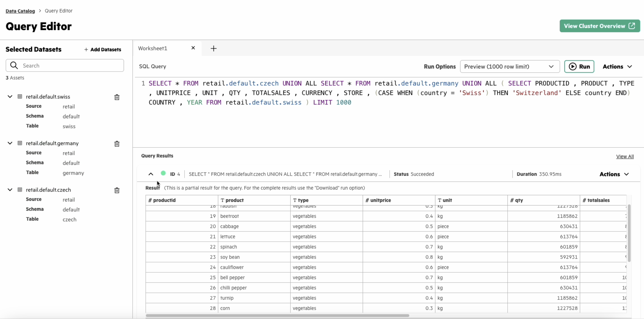
Task: Select the 'cabbage' product cell
Action: coord(254,226)
